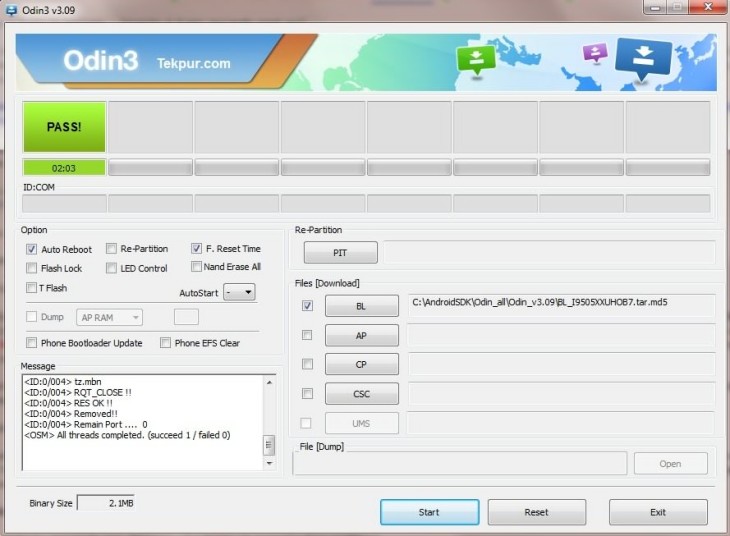
Task: Expand the AP RAM dump dropdown
Action: pyautogui.click(x=110, y=317)
